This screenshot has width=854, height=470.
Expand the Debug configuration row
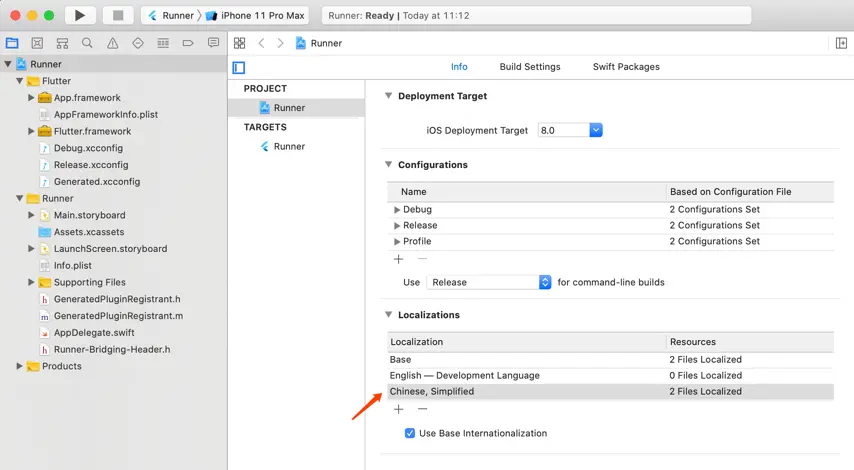(397, 210)
